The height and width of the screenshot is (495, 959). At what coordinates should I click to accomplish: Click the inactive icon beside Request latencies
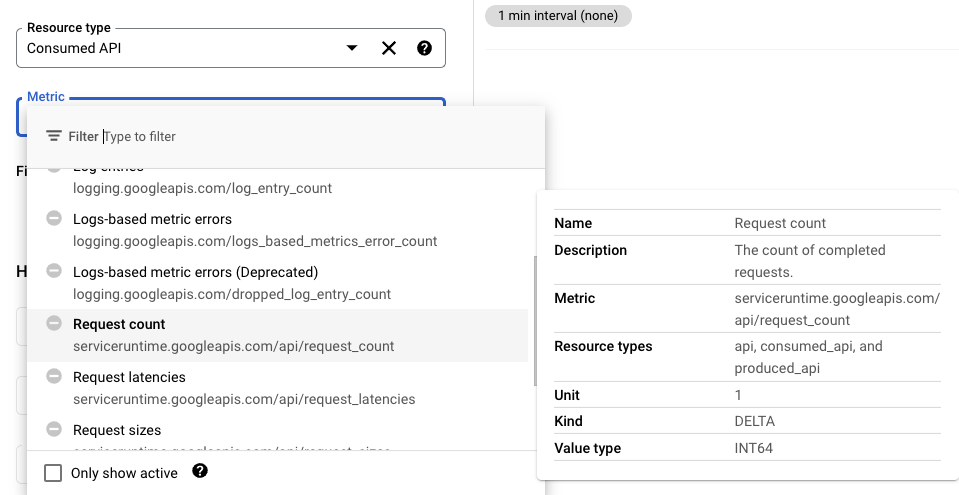(54, 377)
